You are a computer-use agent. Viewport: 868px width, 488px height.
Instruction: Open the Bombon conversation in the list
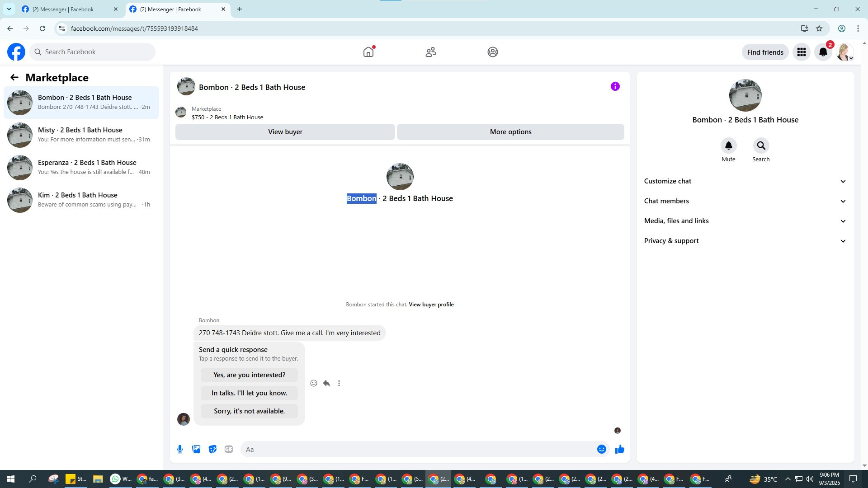[x=81, y=102]
